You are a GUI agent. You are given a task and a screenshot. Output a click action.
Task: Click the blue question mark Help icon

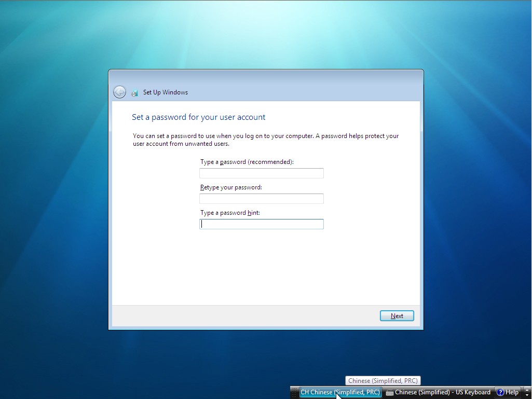(x=499, y=392)
